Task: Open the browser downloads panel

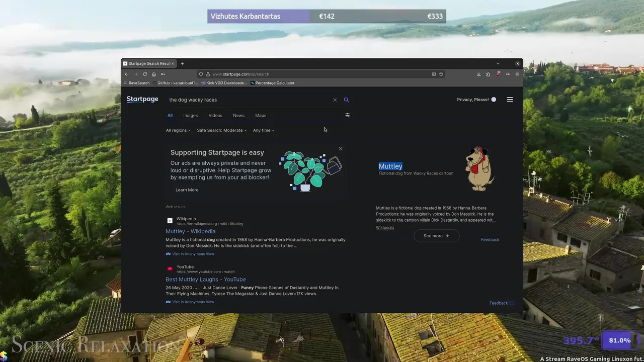Action: (478, 74)
